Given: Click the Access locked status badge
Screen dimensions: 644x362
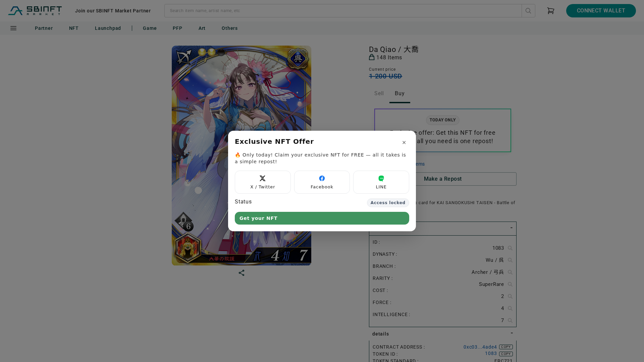Looking at the screenshot, I should pyautogui.click(x=388, y=203).
